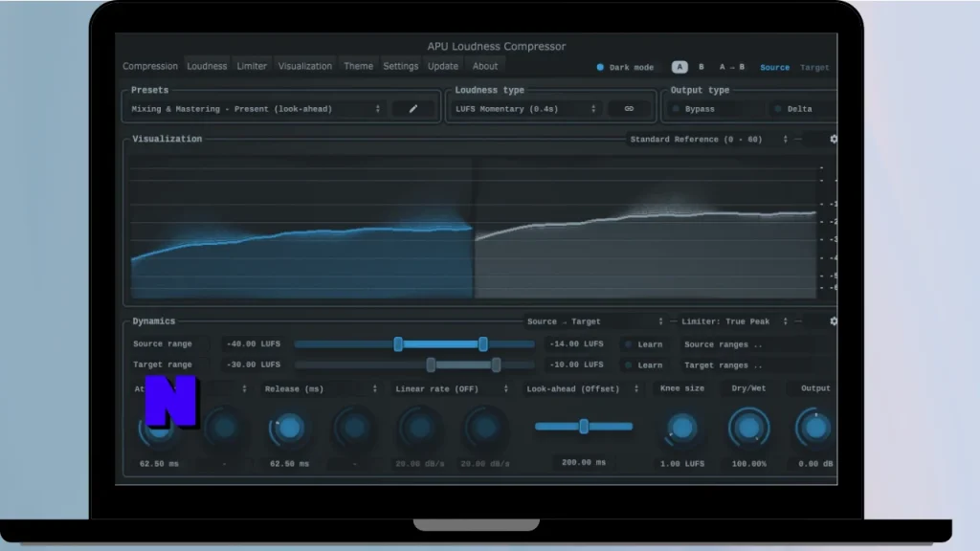Click the Target range right slider handle
This screenshot has width=980, height=551.
(x=496, y=364)
